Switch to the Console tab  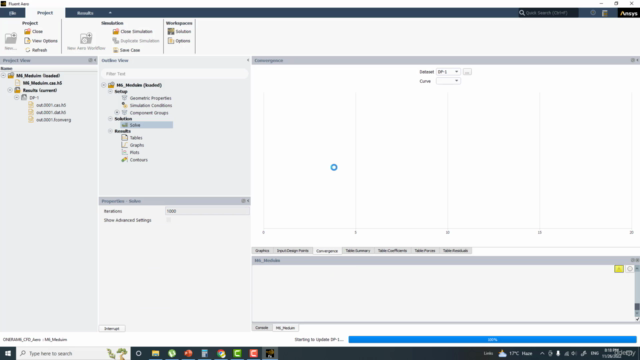point(262,328)
